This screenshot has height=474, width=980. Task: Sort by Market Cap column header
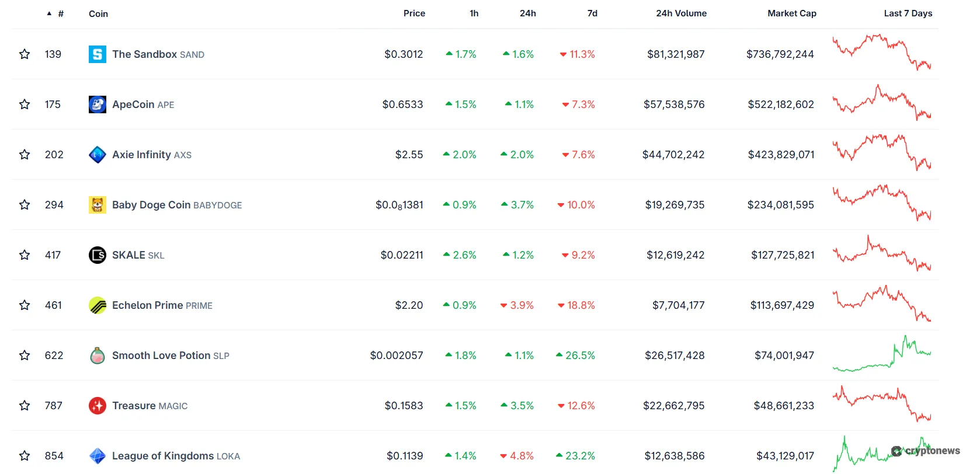point(792,13)
